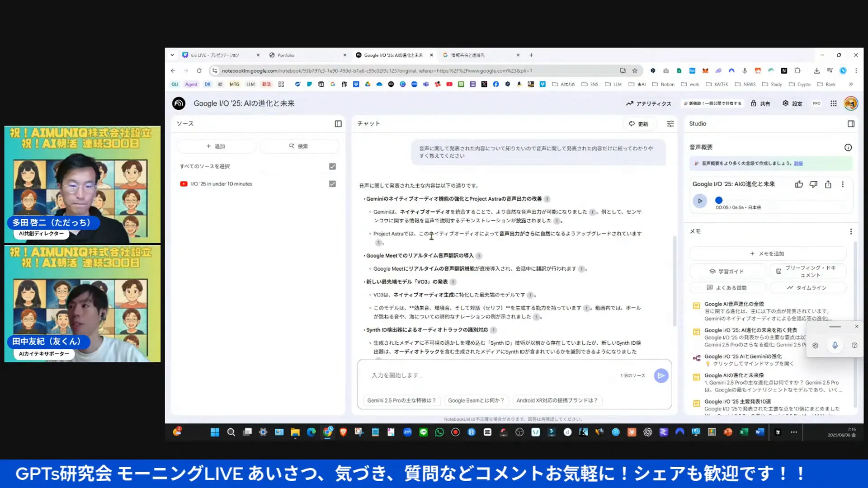Open the tab search dropdown arrow
The height and width of the screenshot is (488, 868).
pyautogui.click(x=172, y=55)
